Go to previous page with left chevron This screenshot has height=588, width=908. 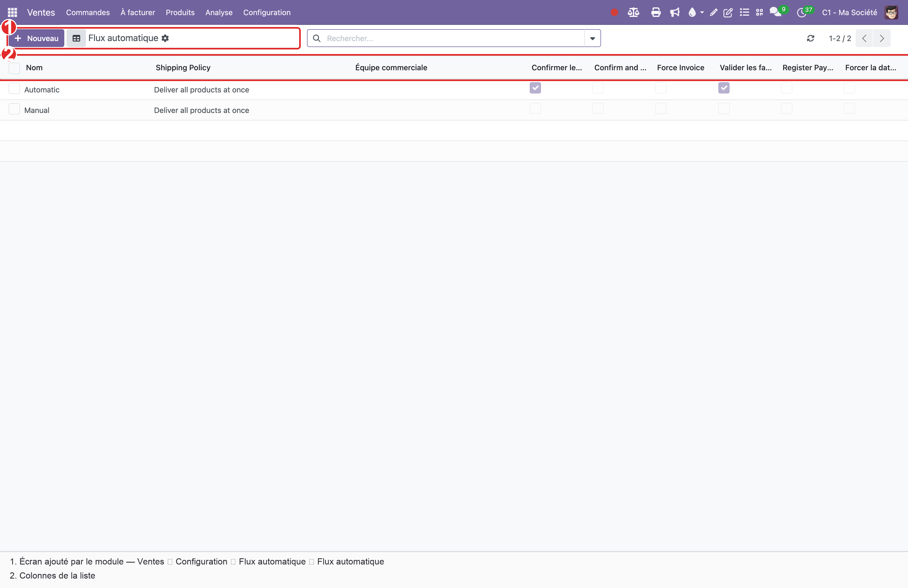(864, 38)
